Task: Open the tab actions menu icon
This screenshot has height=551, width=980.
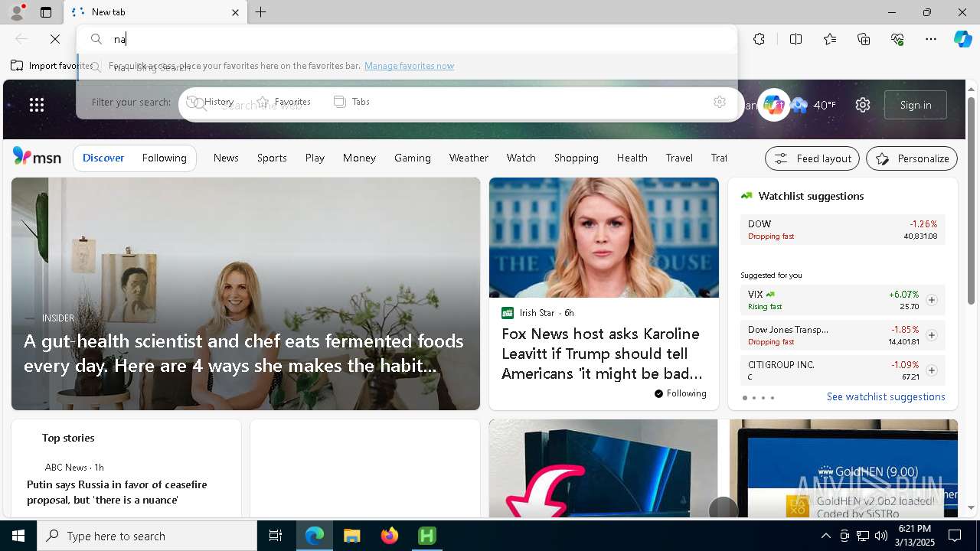Action: [46, 12]
